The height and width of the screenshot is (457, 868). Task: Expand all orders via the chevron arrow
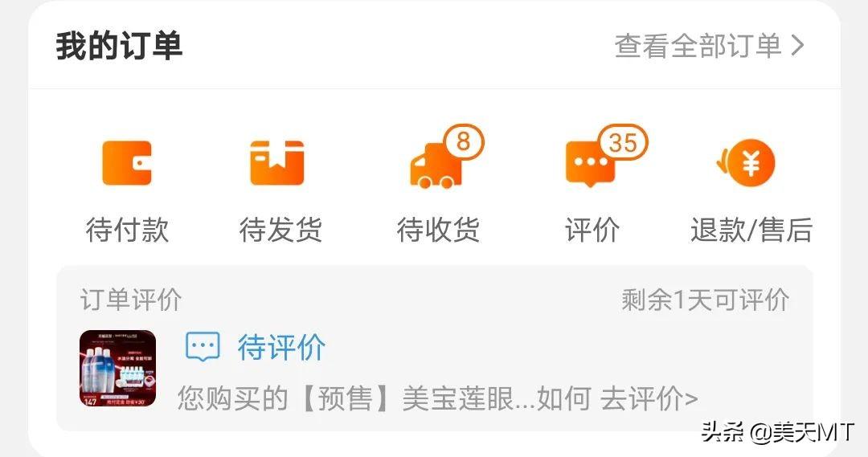click(x=797, y=45)
